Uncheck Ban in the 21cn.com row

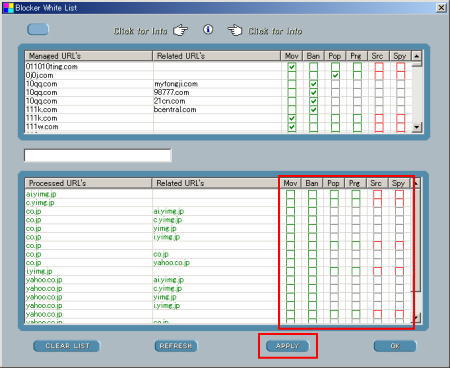tap(313, 101)
